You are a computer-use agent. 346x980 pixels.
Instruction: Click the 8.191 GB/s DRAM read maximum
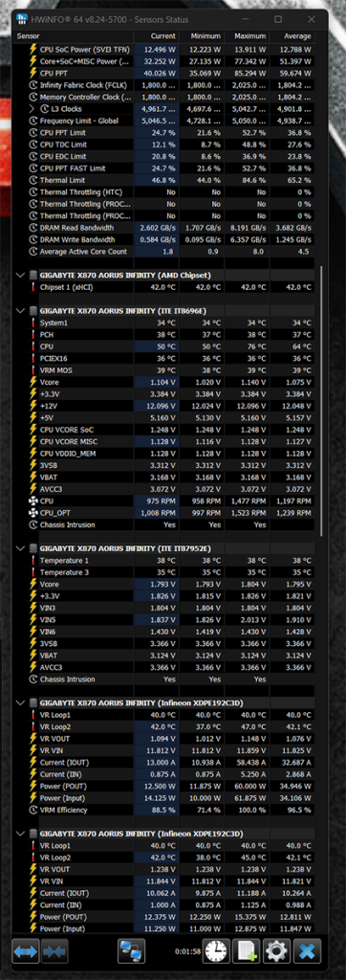[x=248, y=228]
